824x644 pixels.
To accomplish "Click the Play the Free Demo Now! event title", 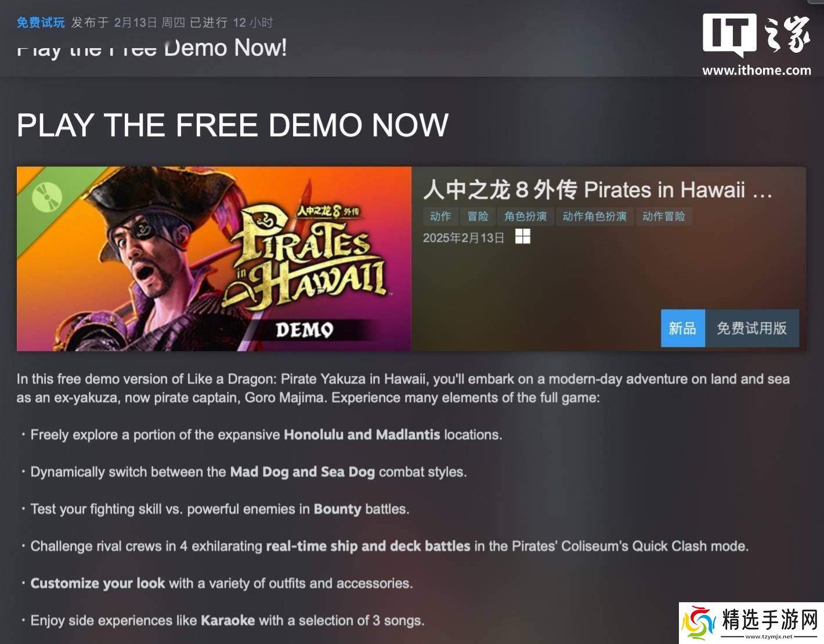I will point(152,48).
